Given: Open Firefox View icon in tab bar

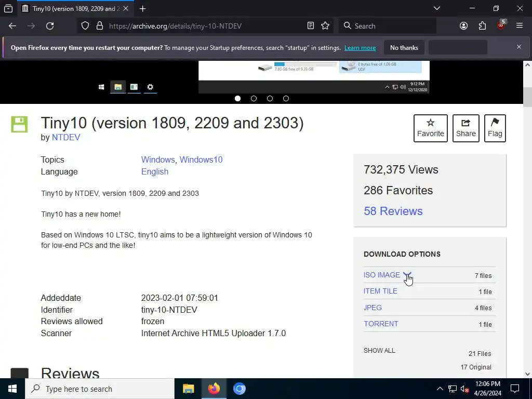Looking at the screenshot, I should pyautogui.click(x=8, y=9).
